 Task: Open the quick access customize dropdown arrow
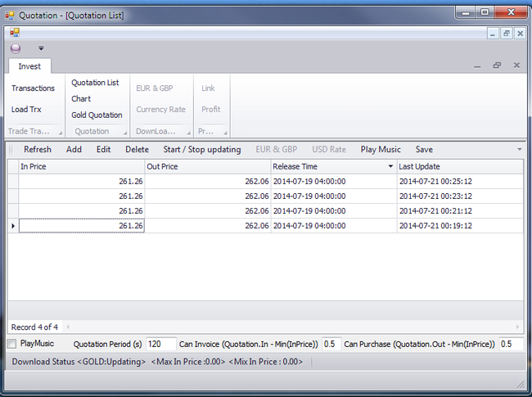click(x=41, y=48)
